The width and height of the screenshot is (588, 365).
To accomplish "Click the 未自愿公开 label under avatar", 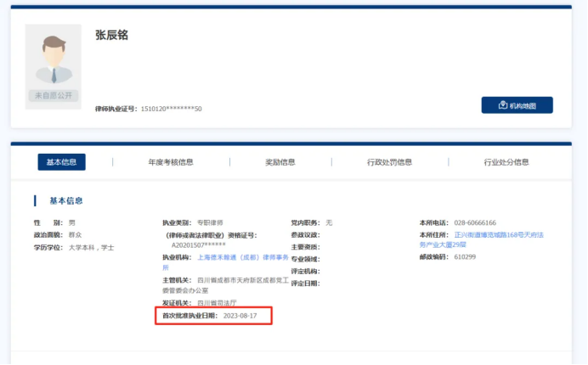I will [54, 96].
